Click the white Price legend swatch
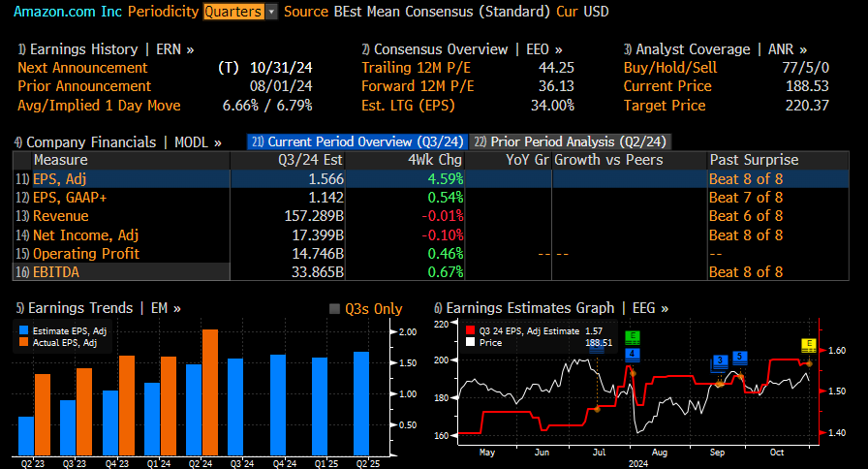Viewport: 868px width, 469px height. click(x=470, y=343)
